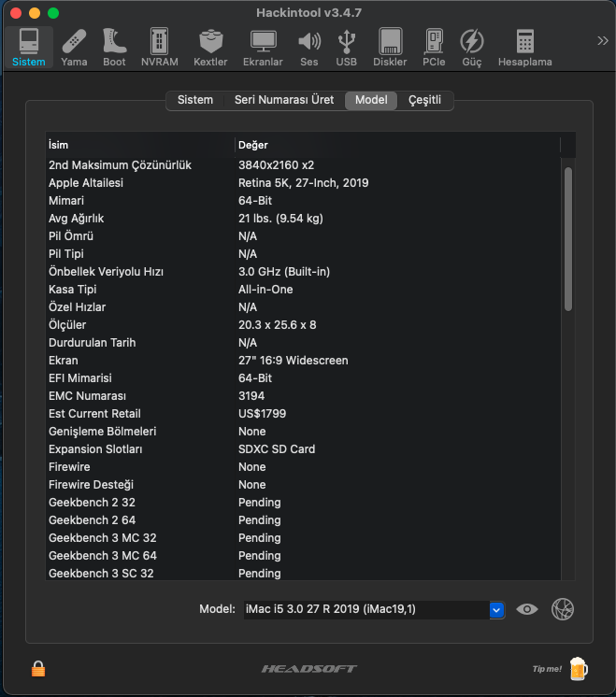Screen dimensions: 616x697
Task: Click the lock icon at bottom left
Action: coord(38,668)
